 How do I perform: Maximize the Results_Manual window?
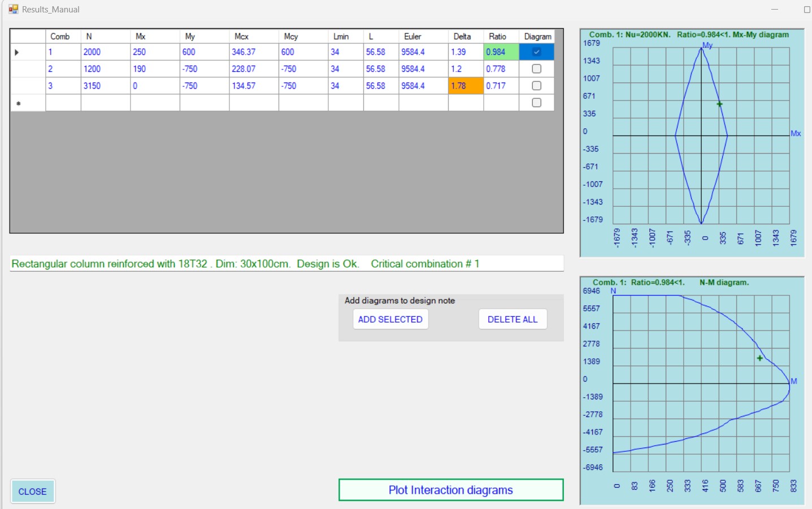click(x=806, y=9)
